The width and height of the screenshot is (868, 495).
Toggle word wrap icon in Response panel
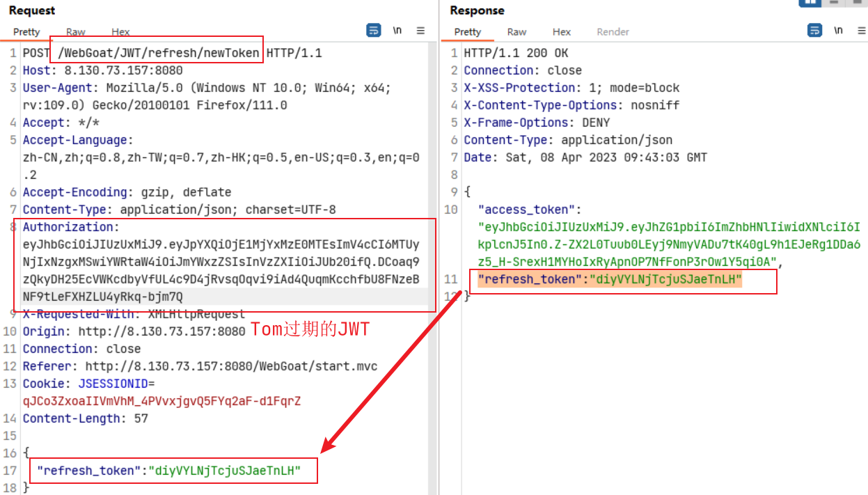coord(814,31)
